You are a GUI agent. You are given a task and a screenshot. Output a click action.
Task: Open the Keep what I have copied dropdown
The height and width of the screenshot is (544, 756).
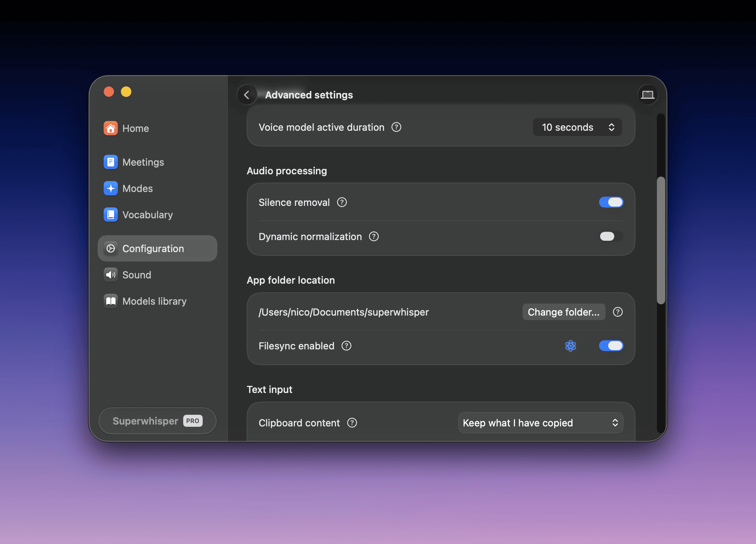541,423
